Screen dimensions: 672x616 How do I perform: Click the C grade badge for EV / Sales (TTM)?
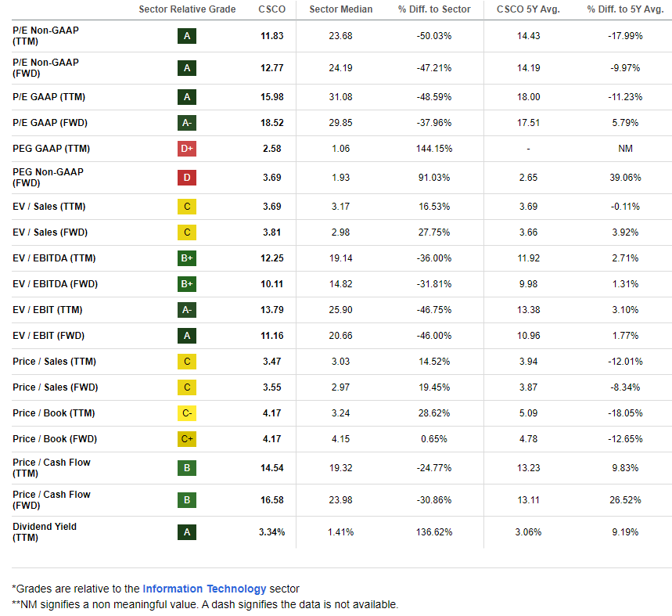tap(187, 207)
